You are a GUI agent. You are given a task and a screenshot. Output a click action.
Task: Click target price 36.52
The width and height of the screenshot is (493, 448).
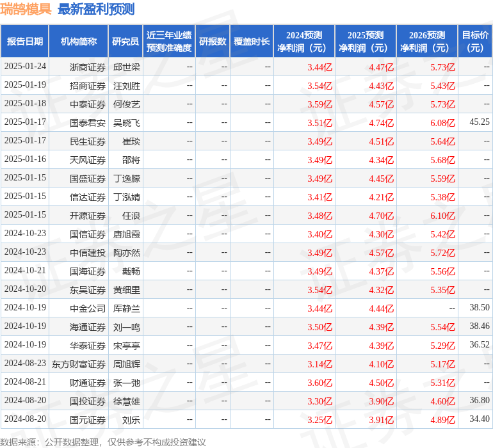tap(480, 344)
